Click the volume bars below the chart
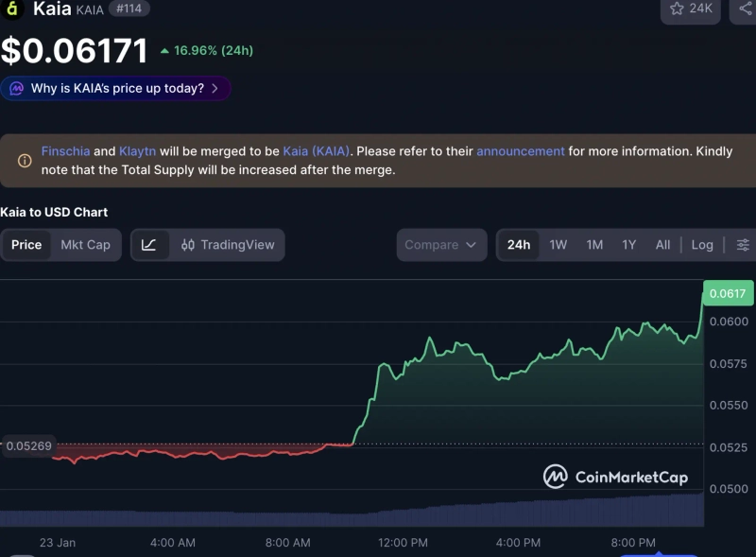 [378, 515]
